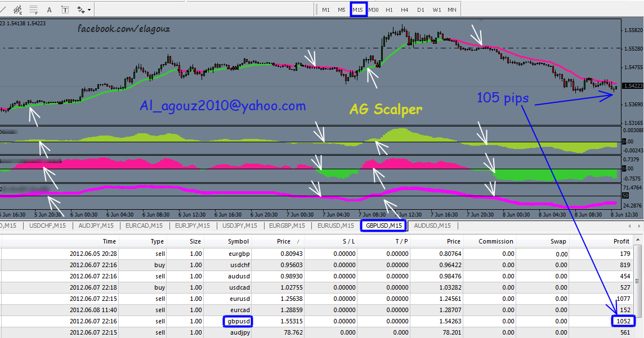Image resolution: width=644 pixels, height=338 pixels.
Task: Sort trades by Size column header
Action: point(195,241)
